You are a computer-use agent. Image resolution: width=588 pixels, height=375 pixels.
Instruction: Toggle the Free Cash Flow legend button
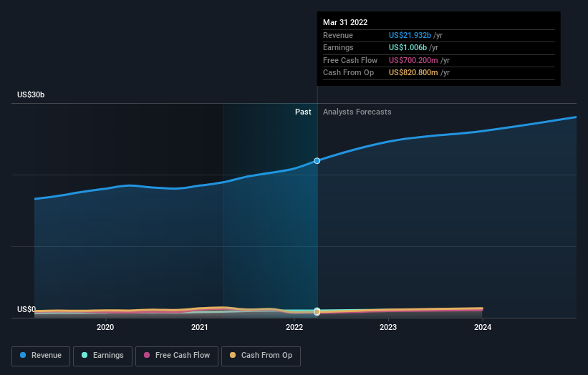177,356
